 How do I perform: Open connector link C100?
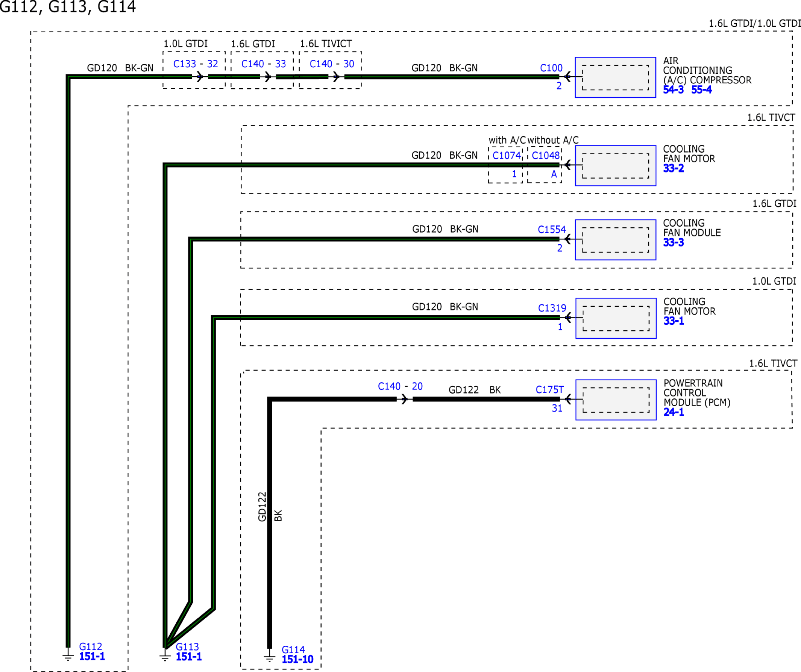[x=551, y=68]
